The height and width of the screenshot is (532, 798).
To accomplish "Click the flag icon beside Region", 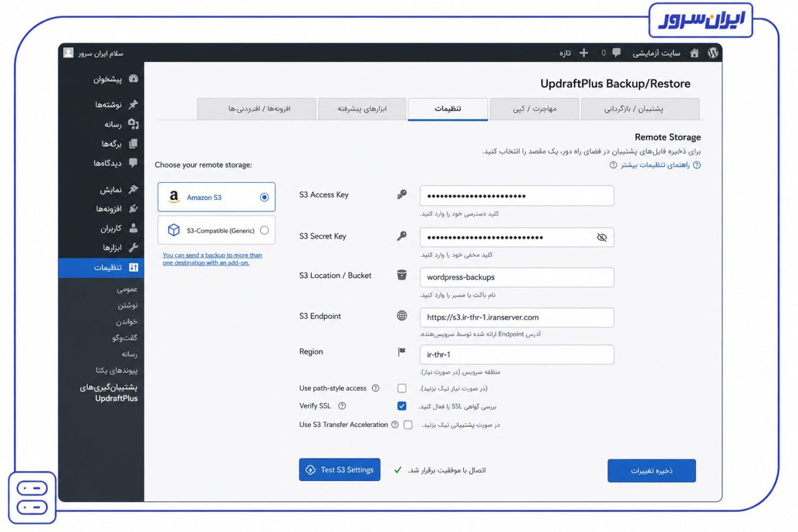I will pos(402,352).
